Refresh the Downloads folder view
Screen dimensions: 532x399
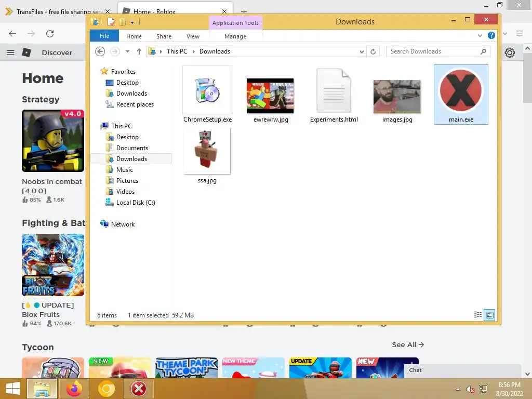coord(373,51)
